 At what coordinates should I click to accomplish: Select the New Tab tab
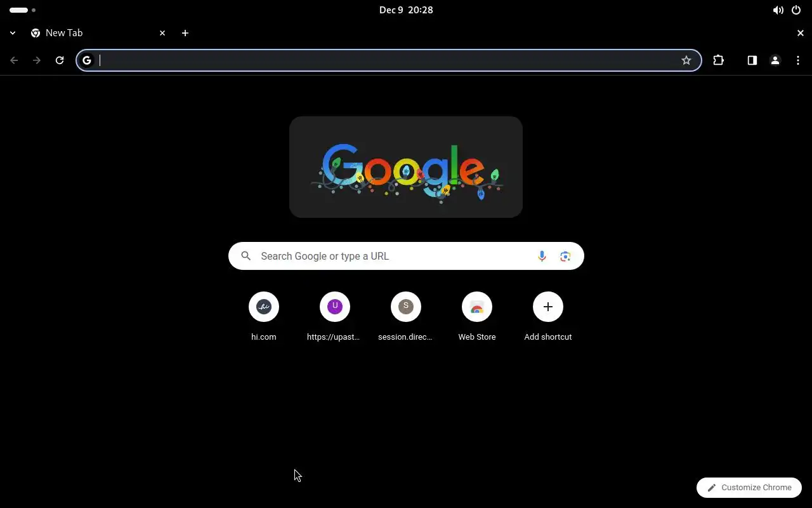pos(98,33)
